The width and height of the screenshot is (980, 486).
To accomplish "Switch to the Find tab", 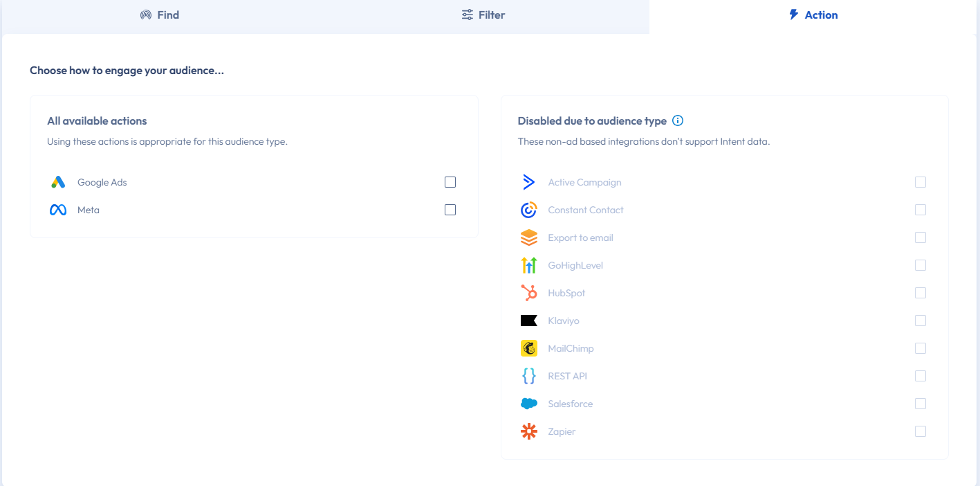I will 160,15.
